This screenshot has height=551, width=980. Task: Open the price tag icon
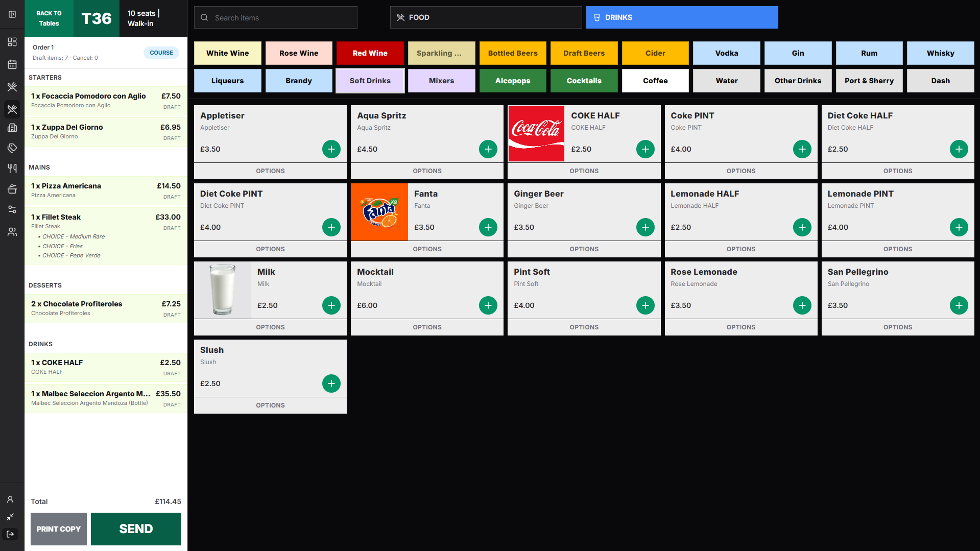[x=12, y=148]
